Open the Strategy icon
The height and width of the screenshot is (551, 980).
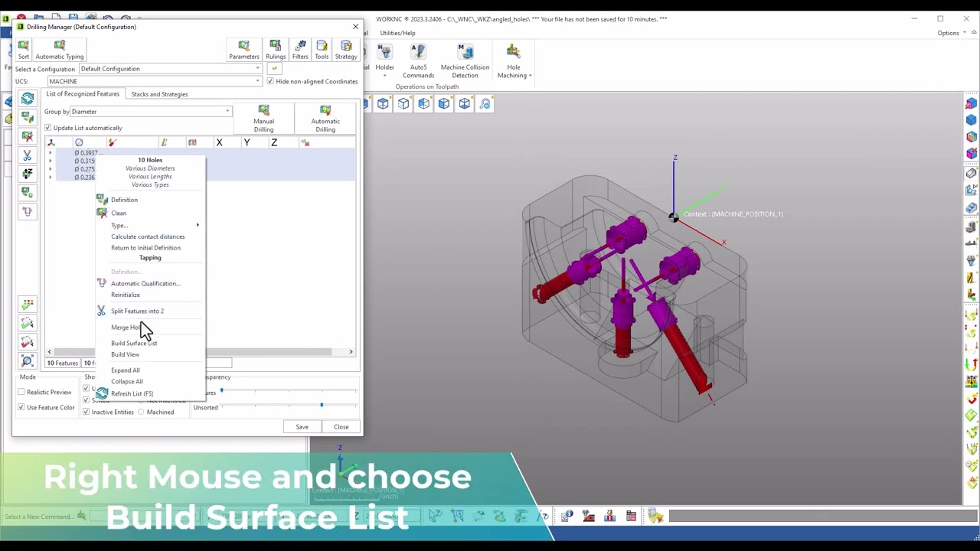(x=346, y=50)
